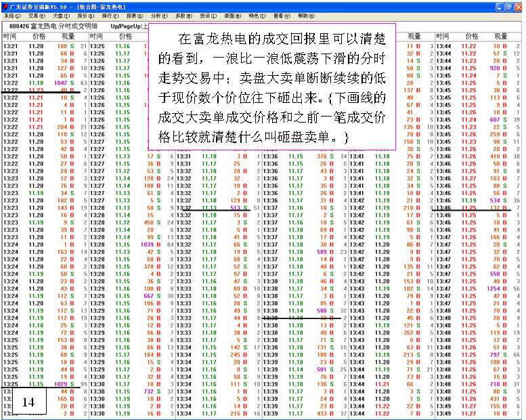Open the 排行 menu

110,16
